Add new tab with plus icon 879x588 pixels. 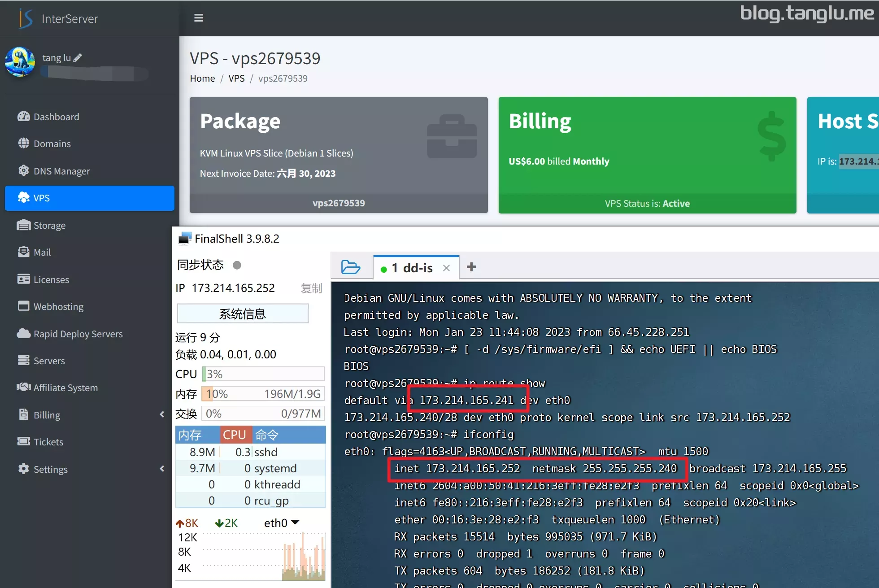(x=471, y=267)
